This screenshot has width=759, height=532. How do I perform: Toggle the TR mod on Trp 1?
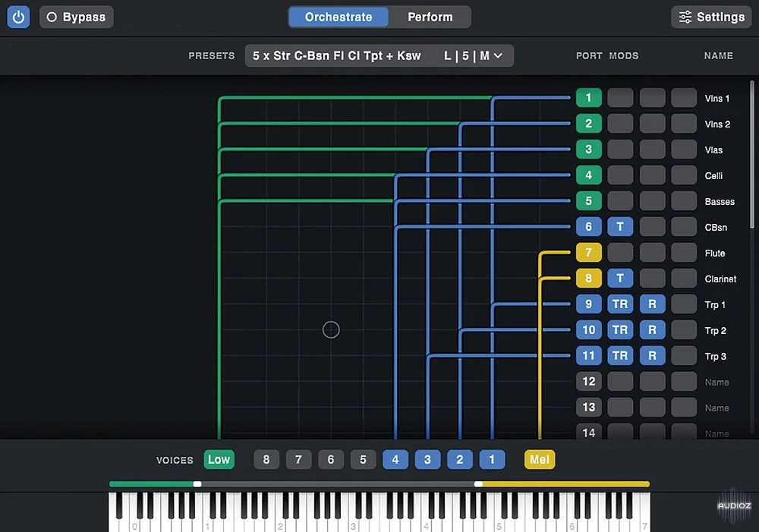620,304
